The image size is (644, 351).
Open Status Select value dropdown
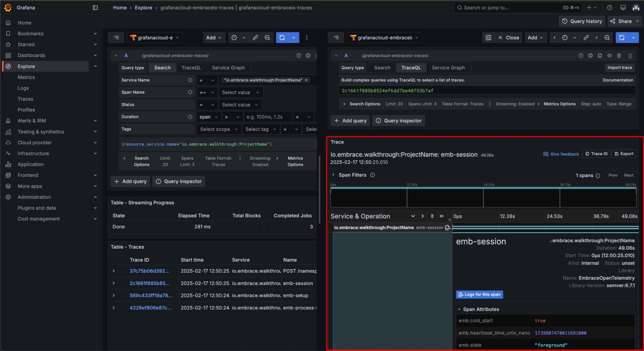(x=240, y=105)
